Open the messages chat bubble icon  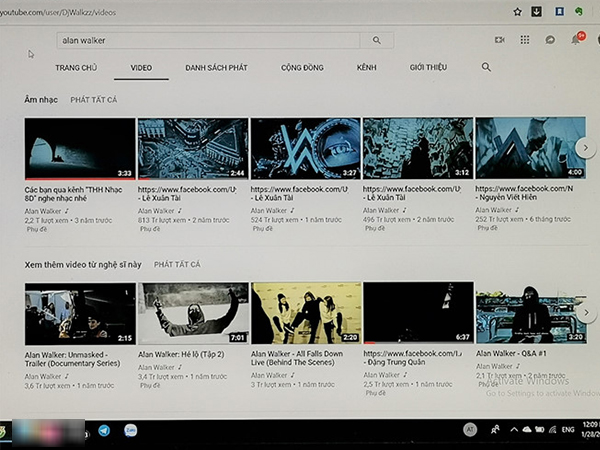(x=550, y=39)
